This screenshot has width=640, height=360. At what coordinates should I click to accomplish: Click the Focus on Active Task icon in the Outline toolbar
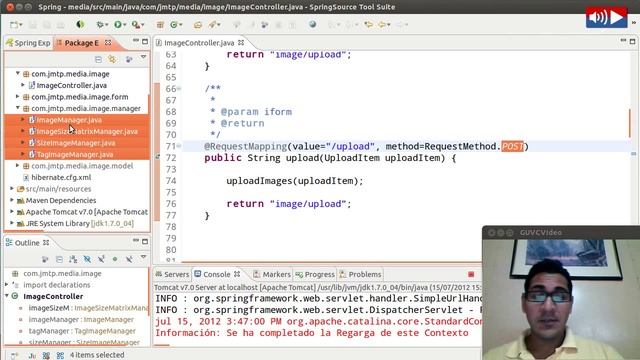click(x=45, y=259)
